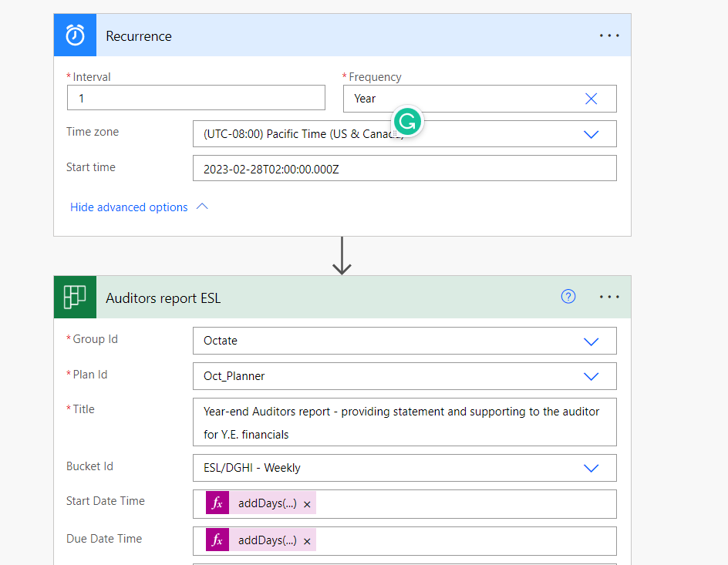
Task: Click into the Interval field
Action: 196,98
